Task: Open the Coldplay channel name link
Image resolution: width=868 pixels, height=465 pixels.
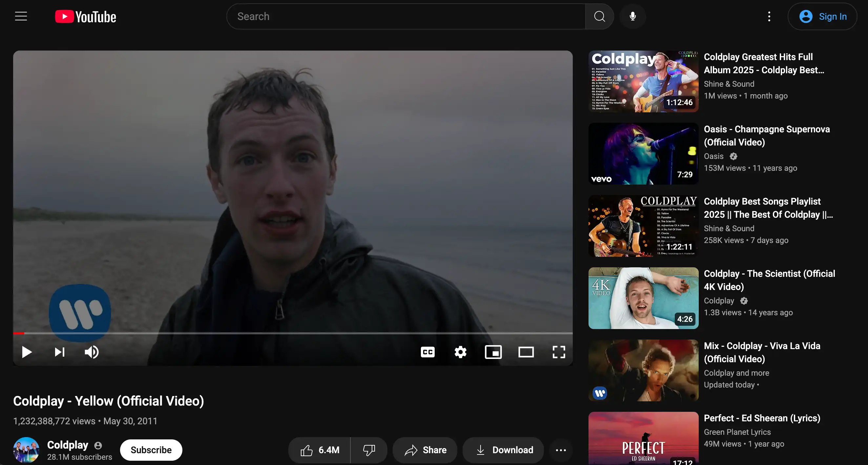Action: tap(68, 445)
